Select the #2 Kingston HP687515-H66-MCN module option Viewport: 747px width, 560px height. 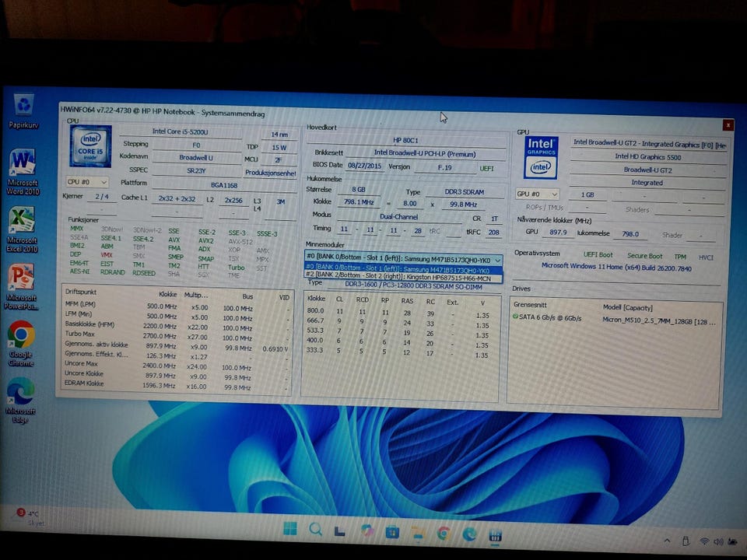pyautogui.click(x=403, y=277)
